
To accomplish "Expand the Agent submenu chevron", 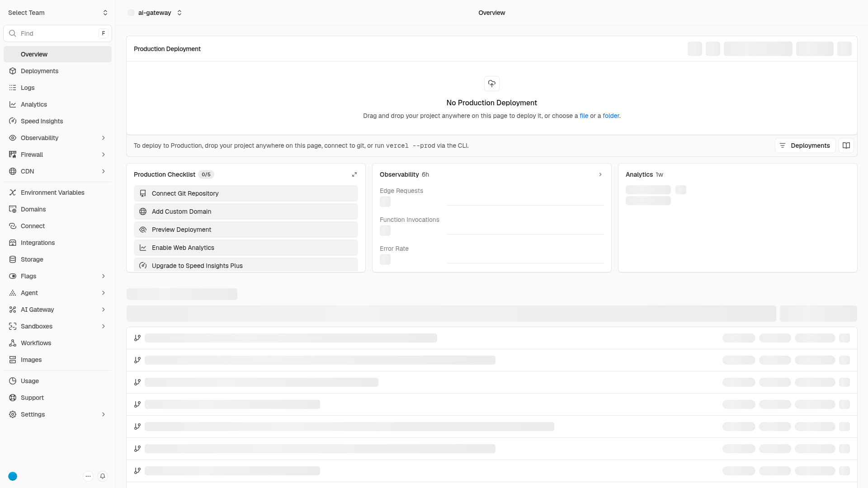I will [104, 293].
